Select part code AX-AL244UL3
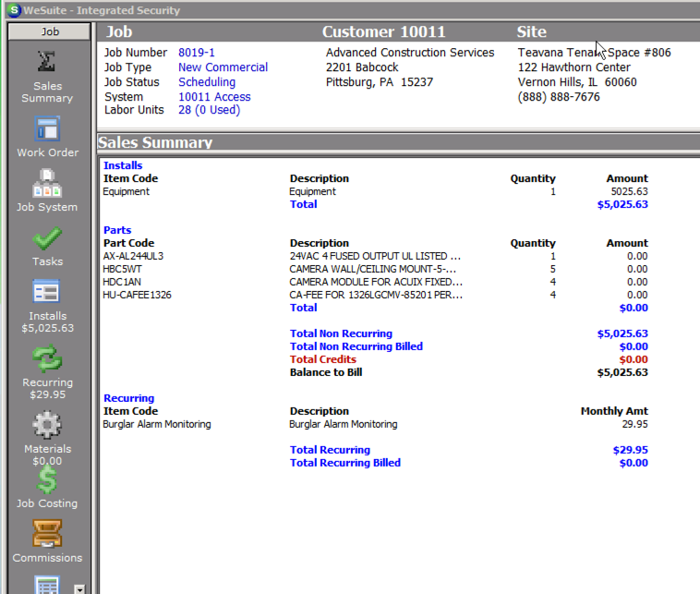Screen dimensions: 700x594 (x=133, y=257)
